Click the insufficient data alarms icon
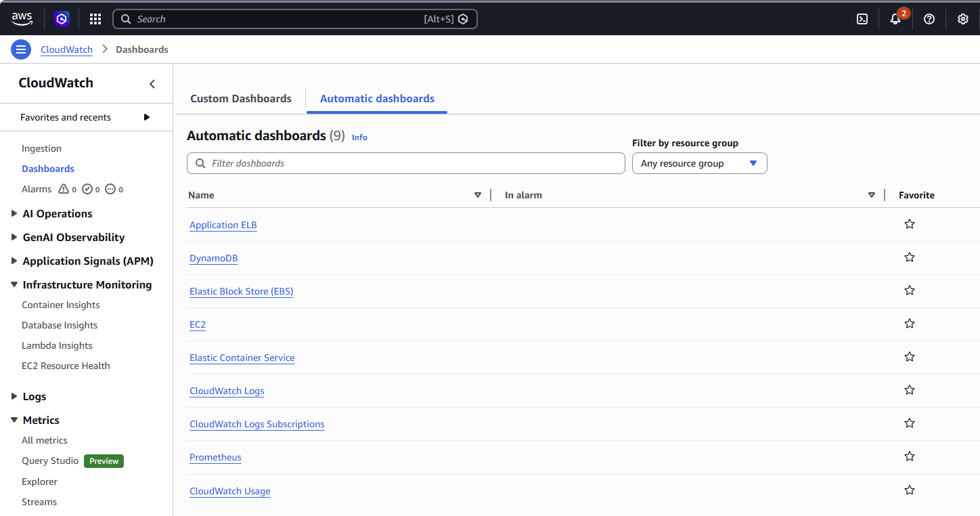 click(x=110, y=189)
